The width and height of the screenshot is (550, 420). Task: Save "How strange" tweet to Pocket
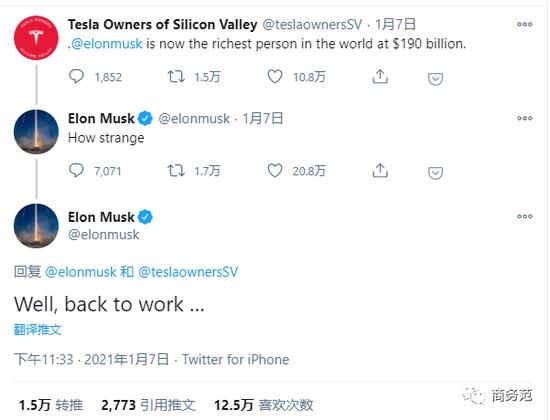coord(435,173)
